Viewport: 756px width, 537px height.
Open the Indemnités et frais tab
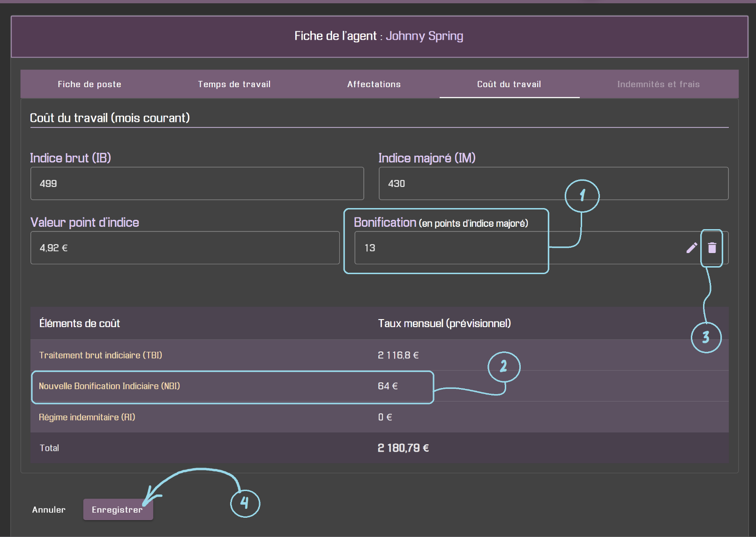click(x=658, y=84)
